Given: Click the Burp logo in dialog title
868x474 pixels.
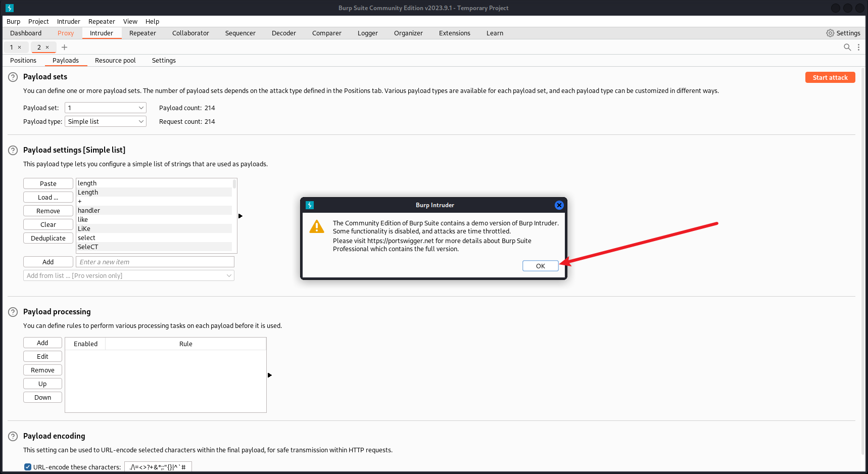Looking at the screenshot, I should 310,205.
